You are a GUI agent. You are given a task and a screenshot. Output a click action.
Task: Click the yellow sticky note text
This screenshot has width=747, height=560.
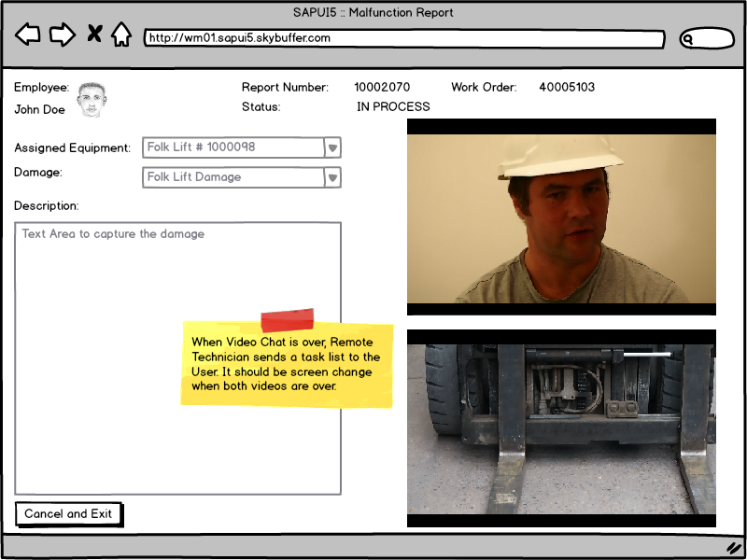click(287, 365)
